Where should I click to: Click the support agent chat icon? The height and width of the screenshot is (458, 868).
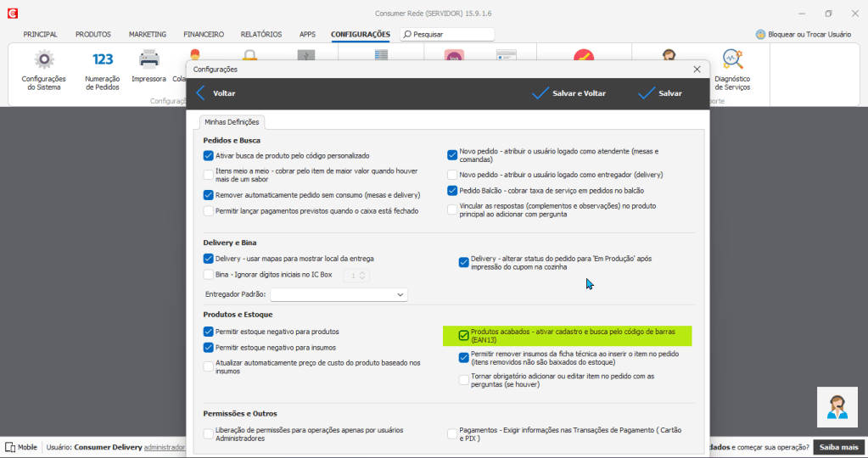[x=837, y=407]
